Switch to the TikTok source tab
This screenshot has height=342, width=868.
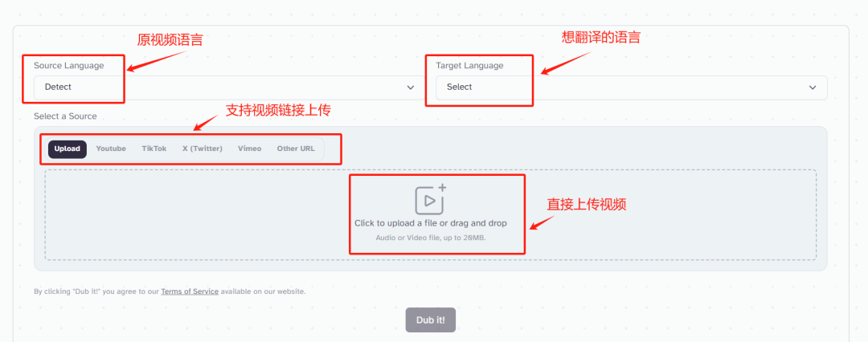pyautogui.click(x=154, y=149)
